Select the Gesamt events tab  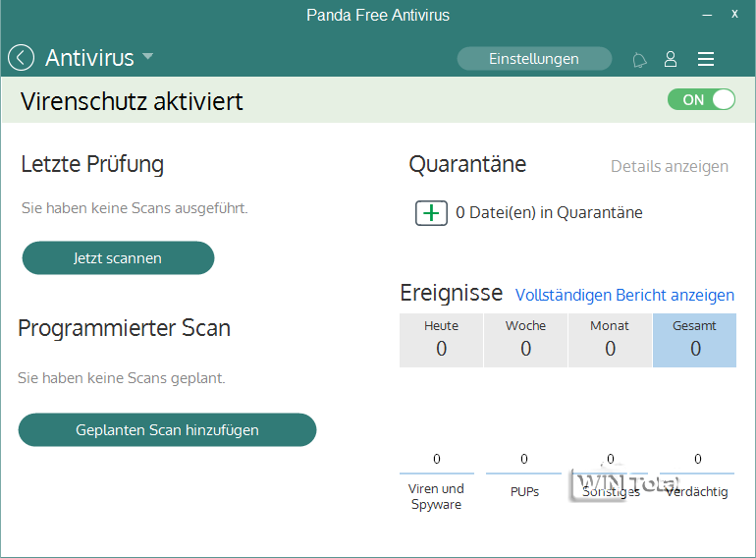pyautogui.click(x=694, y=340)
